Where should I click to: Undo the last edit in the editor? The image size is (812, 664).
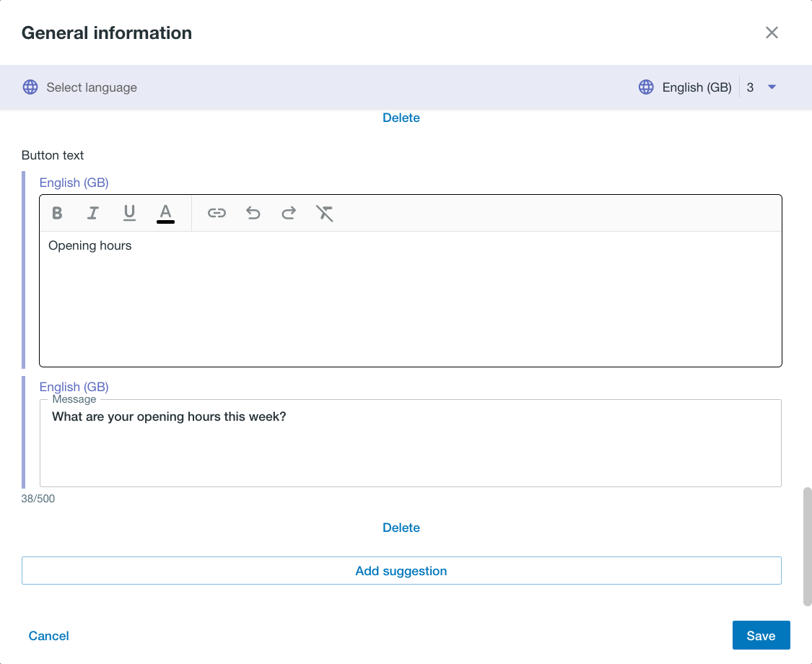click(253, 213)
